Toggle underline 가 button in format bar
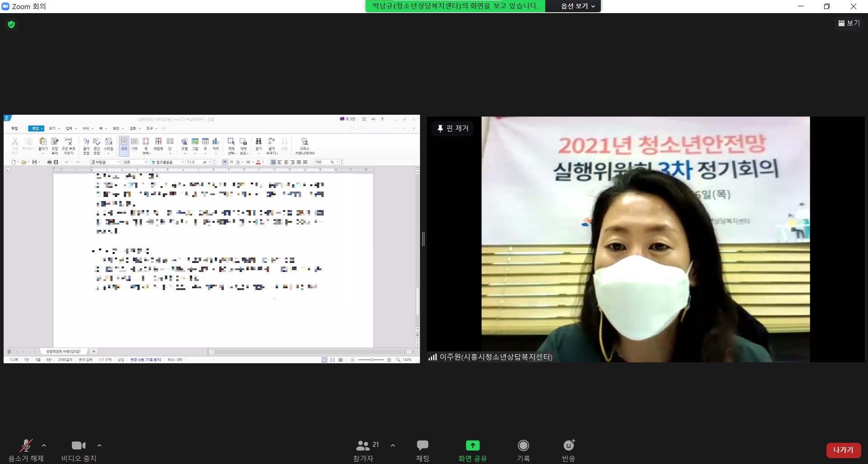The width and height of the screenshot is (868, 464). 237,162
